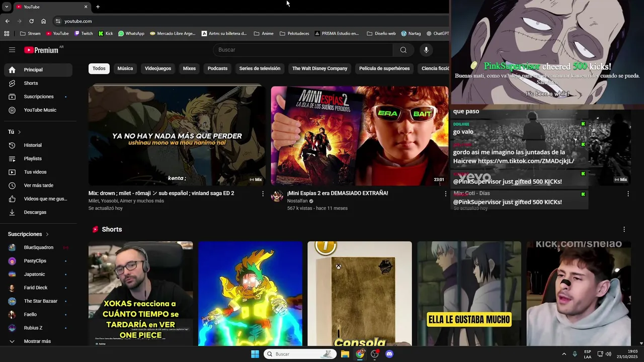Open the browser apps grid icon
The width and height of the screenshot is (644, 362).
click(x=7, y=34)
